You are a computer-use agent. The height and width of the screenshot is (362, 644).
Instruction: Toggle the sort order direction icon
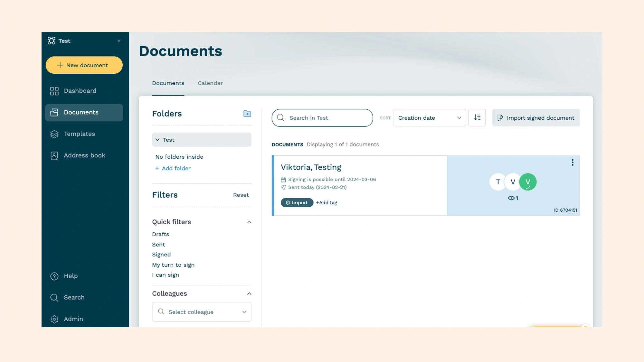477,117
